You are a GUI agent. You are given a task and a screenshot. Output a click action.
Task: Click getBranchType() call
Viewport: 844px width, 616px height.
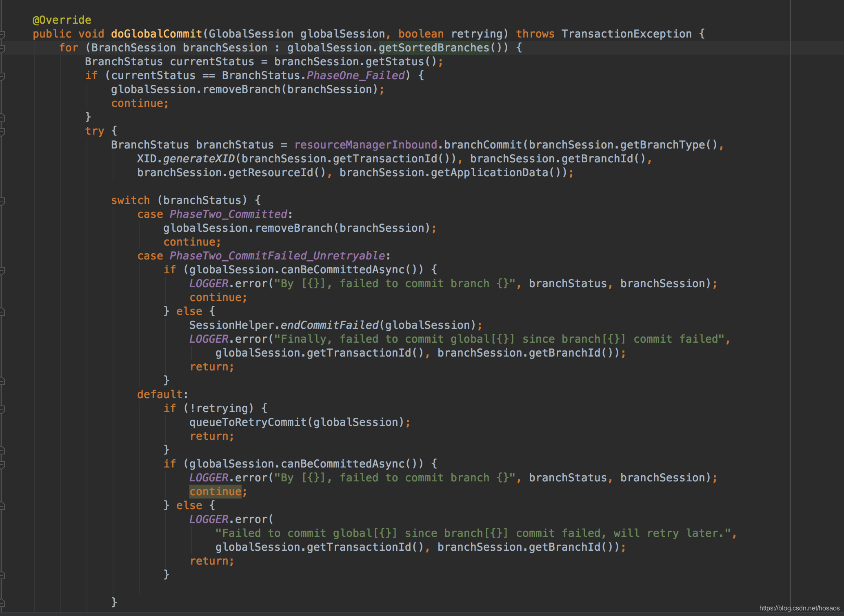669,145
